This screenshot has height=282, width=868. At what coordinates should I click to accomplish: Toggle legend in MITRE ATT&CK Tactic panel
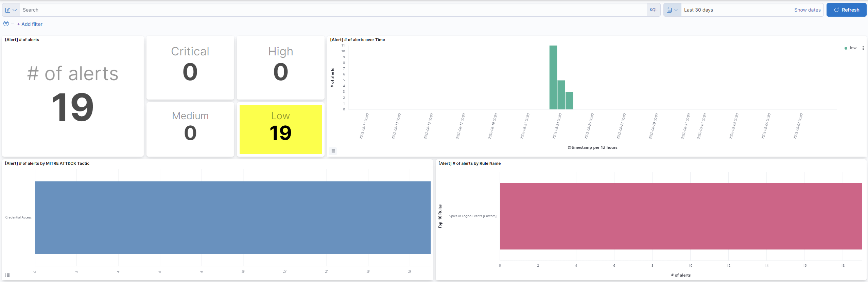(x=7, y=275)
